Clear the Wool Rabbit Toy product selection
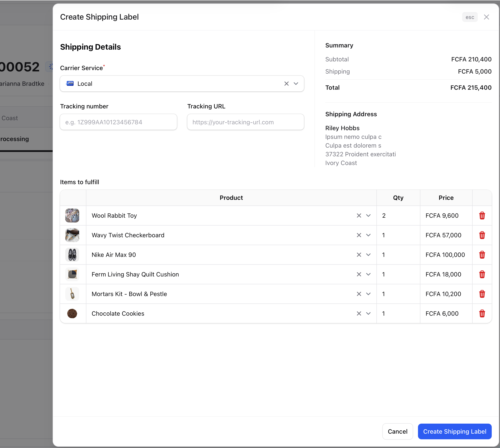Viewport: 500px width, 448px height. (359, 215)
